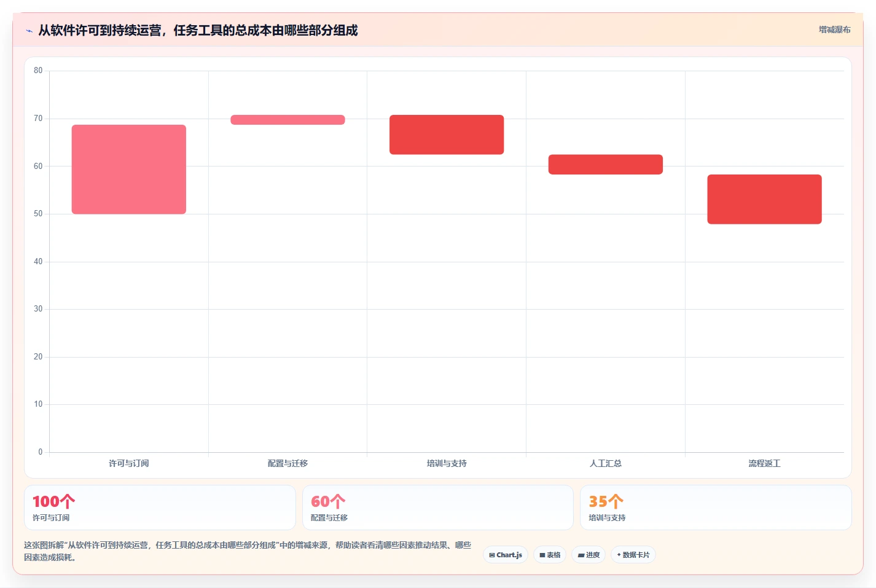Click the 许可与订阅 waterfall bar
The image size is (876, 588).
click(129, 170)
